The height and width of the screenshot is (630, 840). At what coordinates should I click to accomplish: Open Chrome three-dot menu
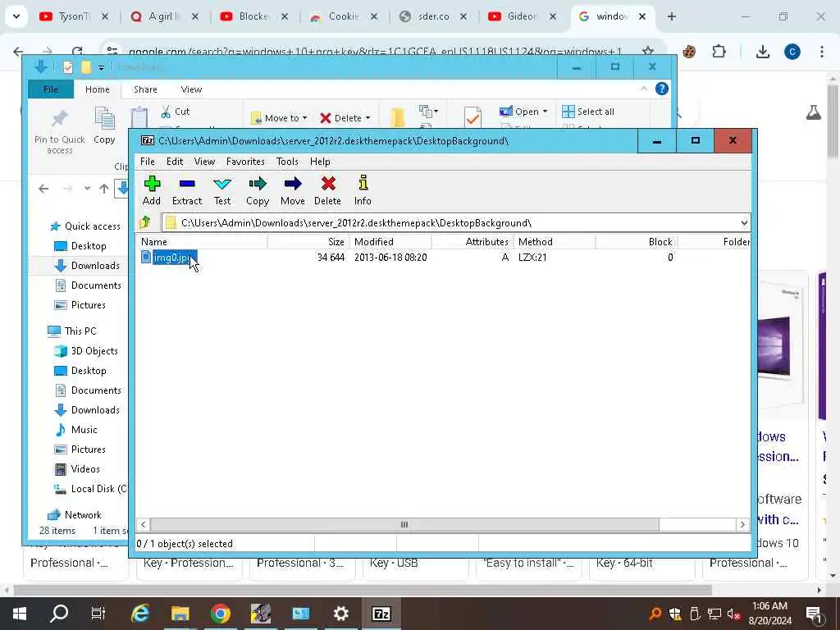[822, 52]
